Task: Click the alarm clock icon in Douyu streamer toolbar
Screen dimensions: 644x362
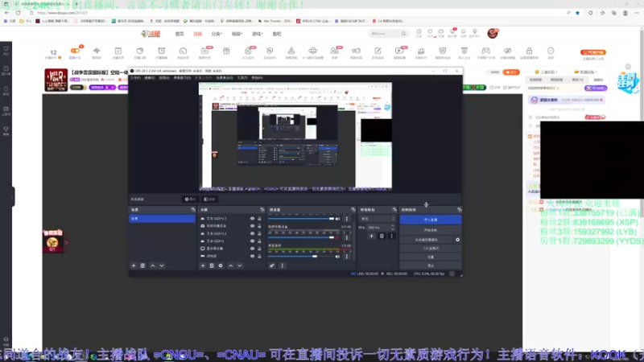Action: pyautogui.click(x=162, y=51)
